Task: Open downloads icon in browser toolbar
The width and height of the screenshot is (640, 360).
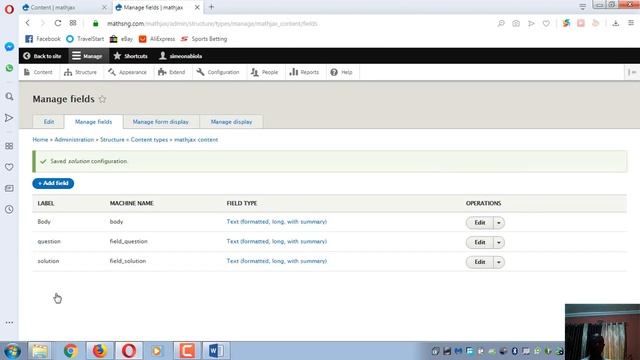Action: 616,23
